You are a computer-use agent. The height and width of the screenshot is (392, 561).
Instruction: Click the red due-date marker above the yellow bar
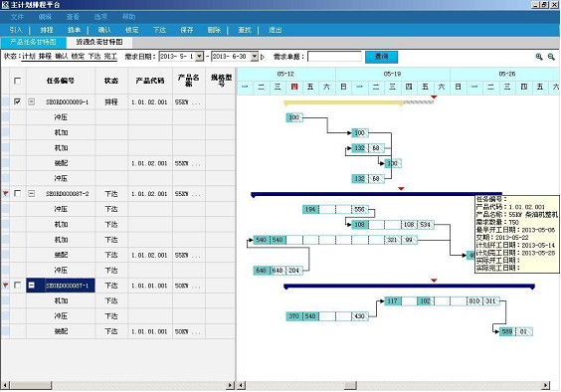tap(434, 98)
